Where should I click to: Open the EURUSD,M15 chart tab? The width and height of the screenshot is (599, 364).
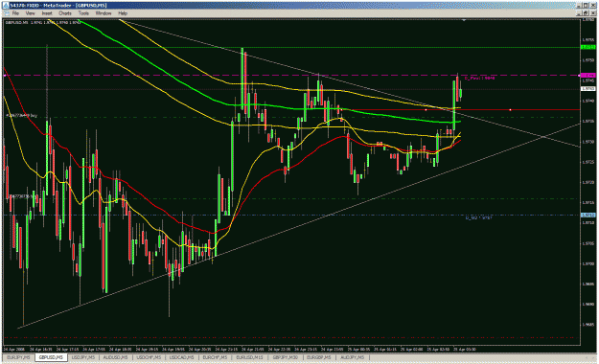click(249, 357)
